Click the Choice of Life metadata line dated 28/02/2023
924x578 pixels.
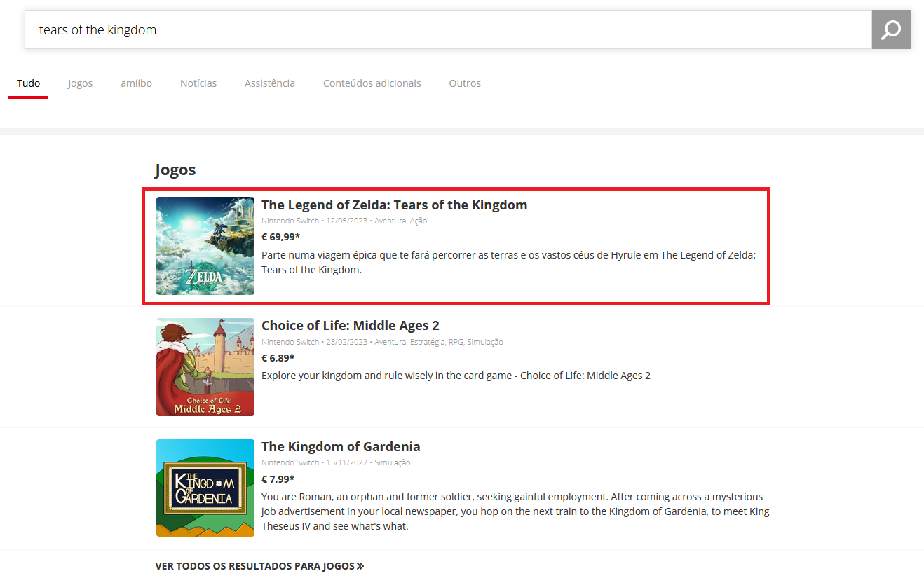tap(382, 342)
